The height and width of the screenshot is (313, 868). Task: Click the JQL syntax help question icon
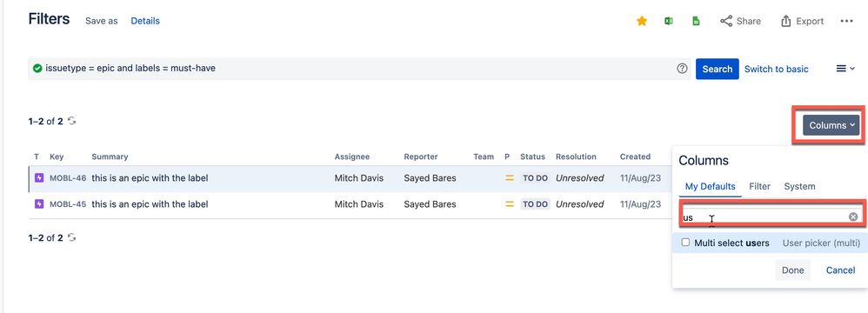point(682,69)
